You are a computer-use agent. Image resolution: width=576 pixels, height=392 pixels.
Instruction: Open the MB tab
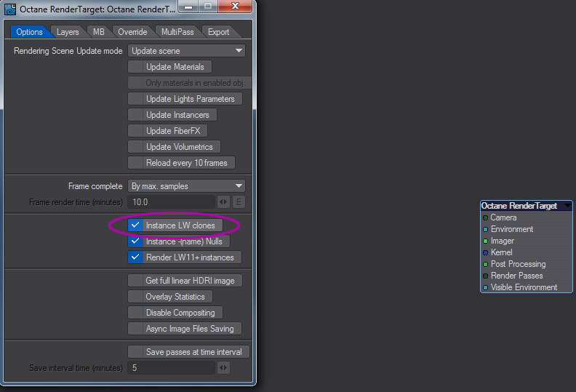tap(98, 32)
